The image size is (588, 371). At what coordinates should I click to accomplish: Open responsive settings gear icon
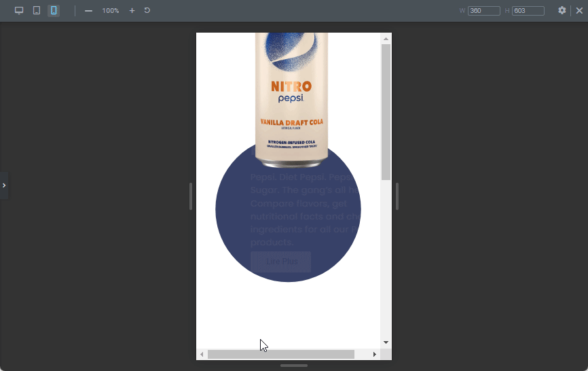coord(562,10)
